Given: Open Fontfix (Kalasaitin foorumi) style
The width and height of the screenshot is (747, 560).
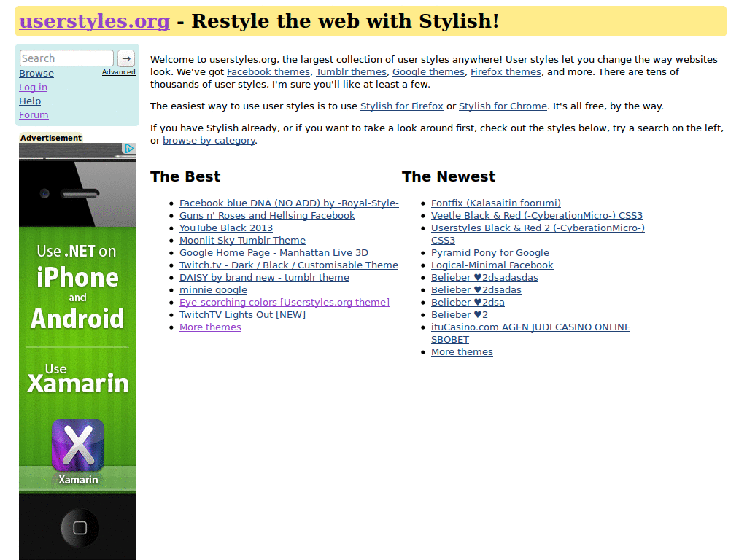Looking at the screenshot, I should 496,203.
